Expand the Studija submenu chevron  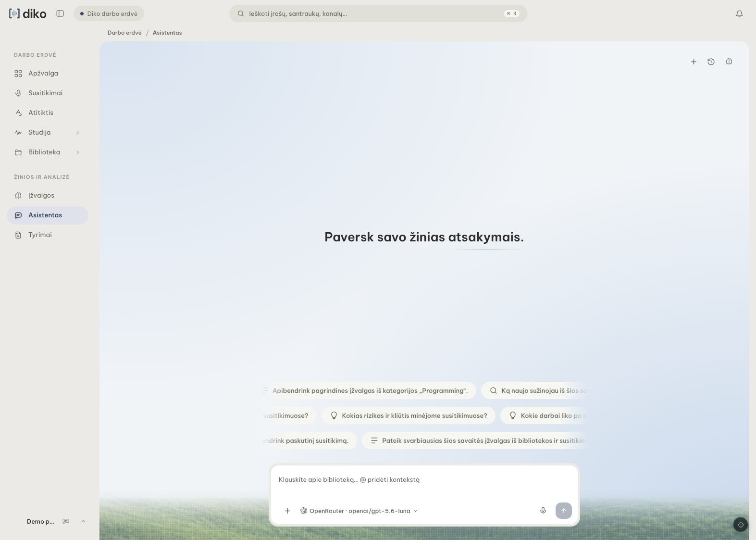[x=78, y=133]
